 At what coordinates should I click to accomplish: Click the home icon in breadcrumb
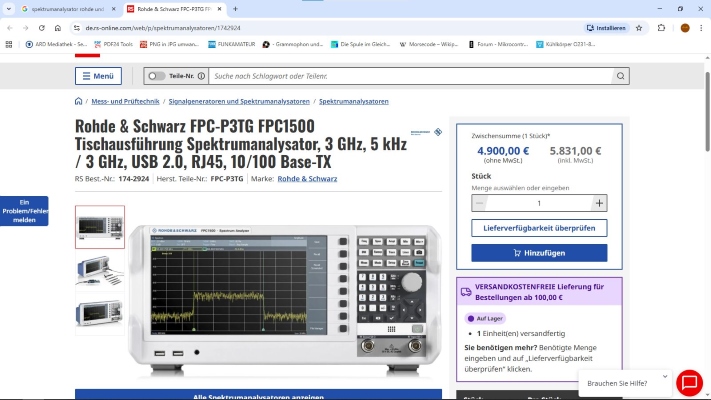[x=79, y=102]
